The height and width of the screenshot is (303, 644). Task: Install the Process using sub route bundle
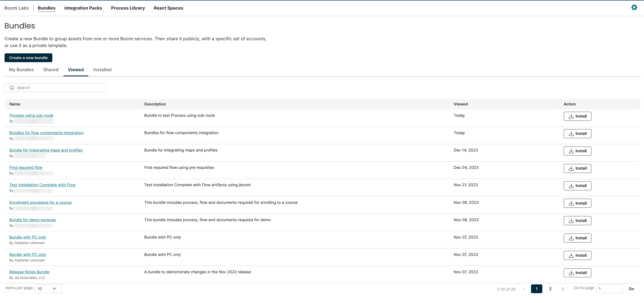[577, 116]
